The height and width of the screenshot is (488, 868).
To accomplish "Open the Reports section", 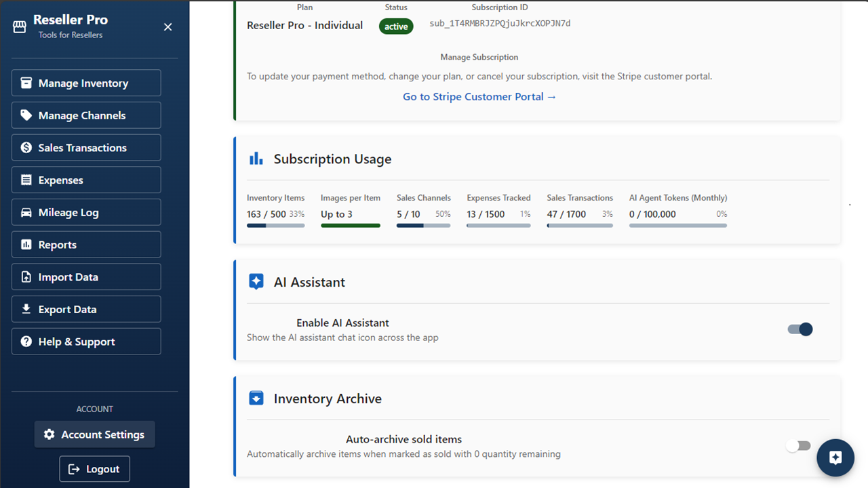I will (x=86, y=245).
